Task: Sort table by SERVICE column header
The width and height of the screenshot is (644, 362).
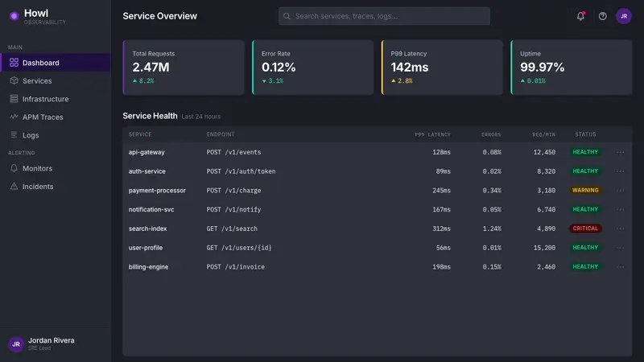Action: 140,134
